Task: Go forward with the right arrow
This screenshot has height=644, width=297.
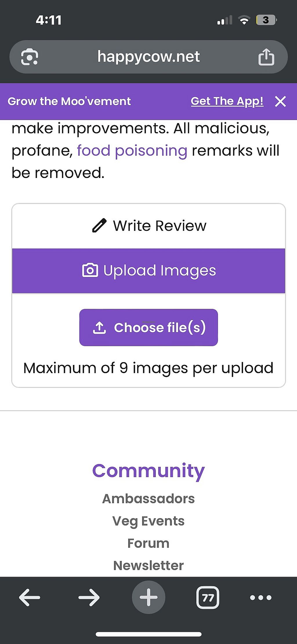Action: click(x=89, y=597)
